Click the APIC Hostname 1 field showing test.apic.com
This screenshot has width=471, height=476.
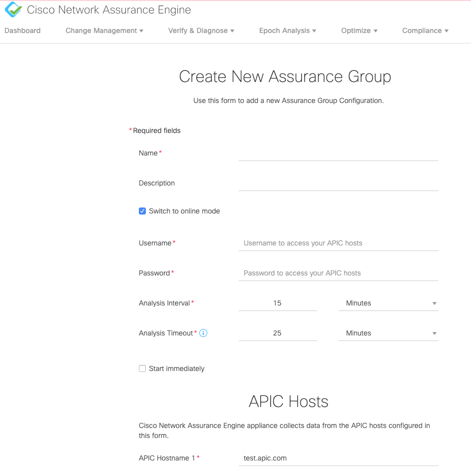coord(338,458)
